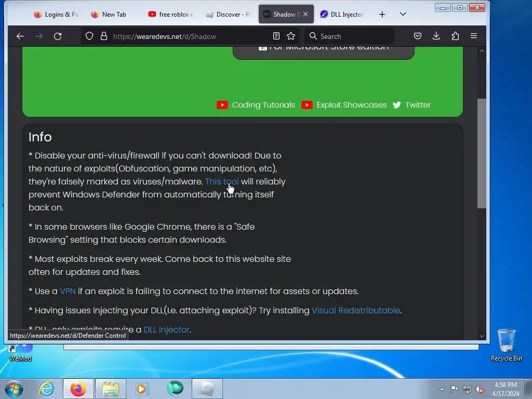532x399 pixels.
Task: Click the 'This tool' link
Action: click(221, 181)
